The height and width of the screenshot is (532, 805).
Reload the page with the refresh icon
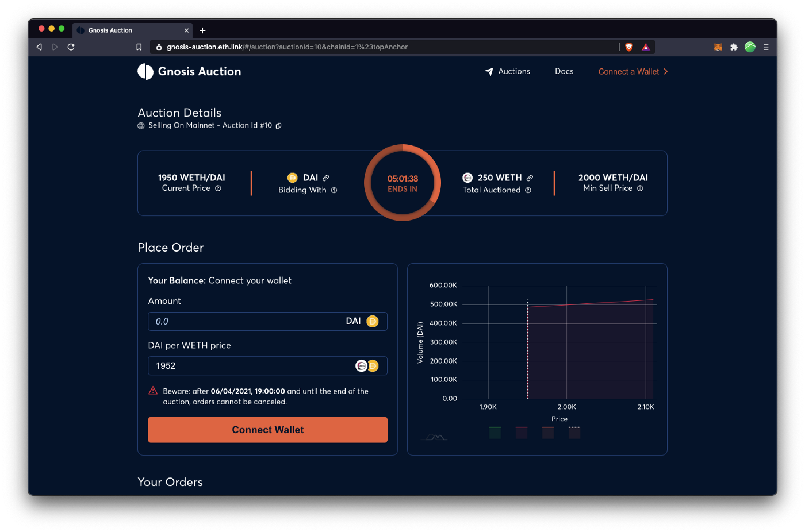(71, 47)
